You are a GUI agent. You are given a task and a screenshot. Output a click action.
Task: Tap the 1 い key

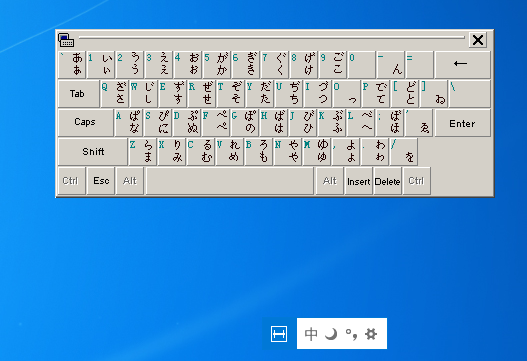(101, 64)
